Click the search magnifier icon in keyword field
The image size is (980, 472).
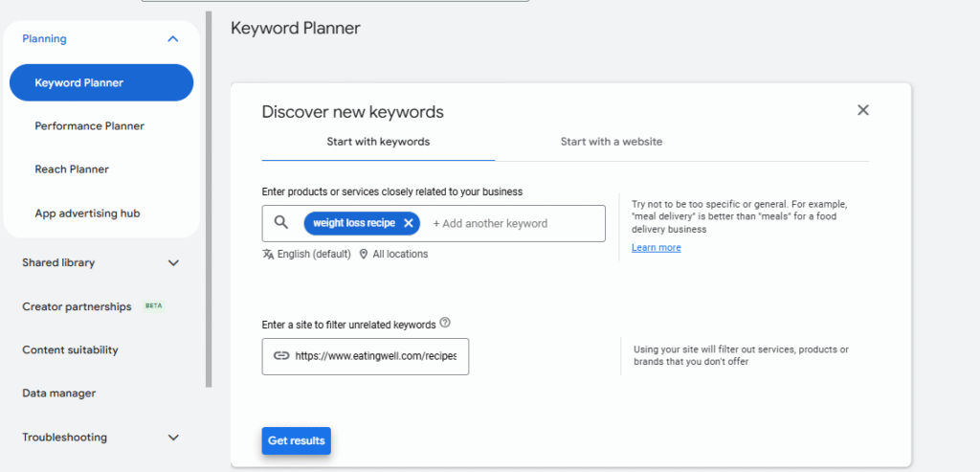(281, 223)
